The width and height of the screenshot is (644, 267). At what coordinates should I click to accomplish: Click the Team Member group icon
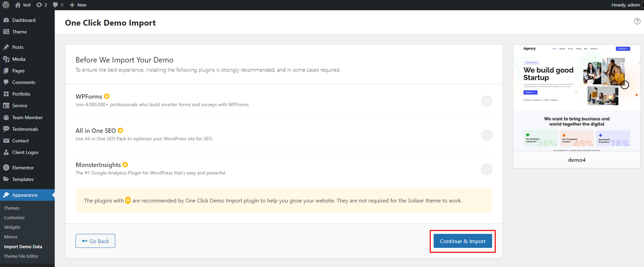(6, 117)
